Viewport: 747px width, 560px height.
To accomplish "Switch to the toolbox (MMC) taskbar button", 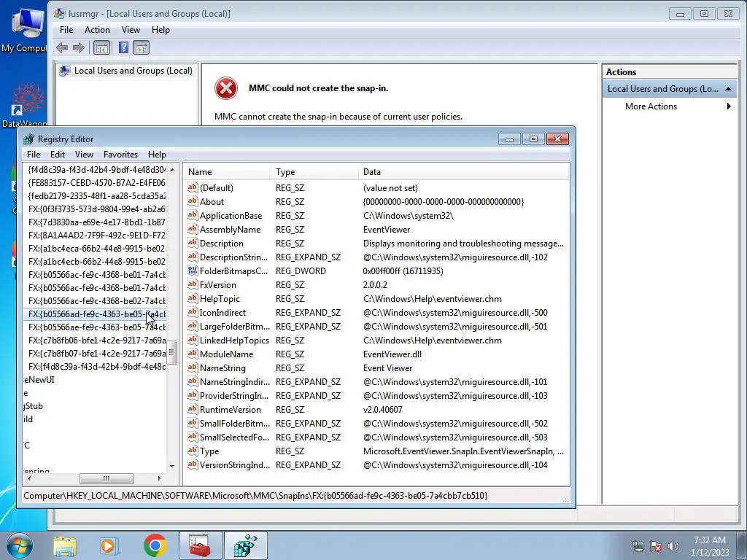I will [x=201, y=545].
